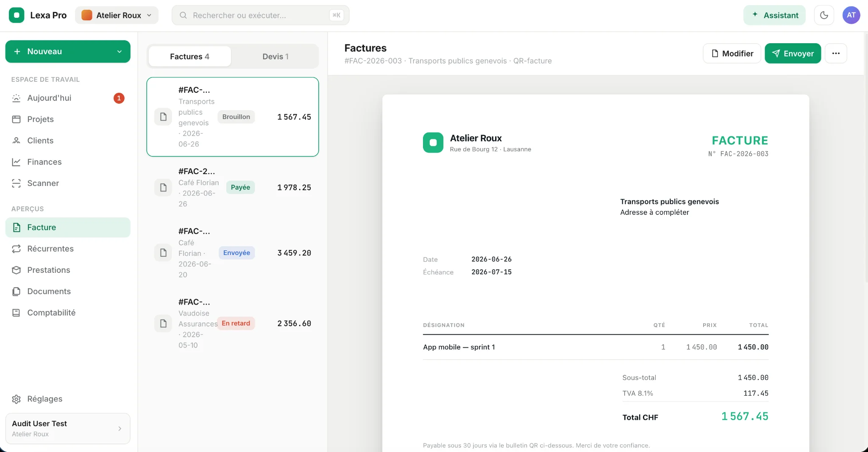Click the Clients person icon
The width and height of the screenshot is (868, 452).
point(16,141)
